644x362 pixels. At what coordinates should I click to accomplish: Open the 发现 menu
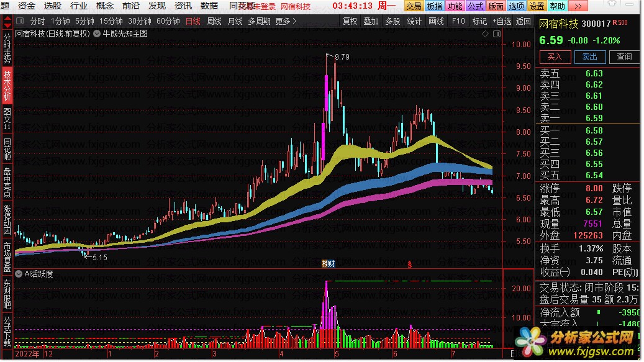[157, 6]
